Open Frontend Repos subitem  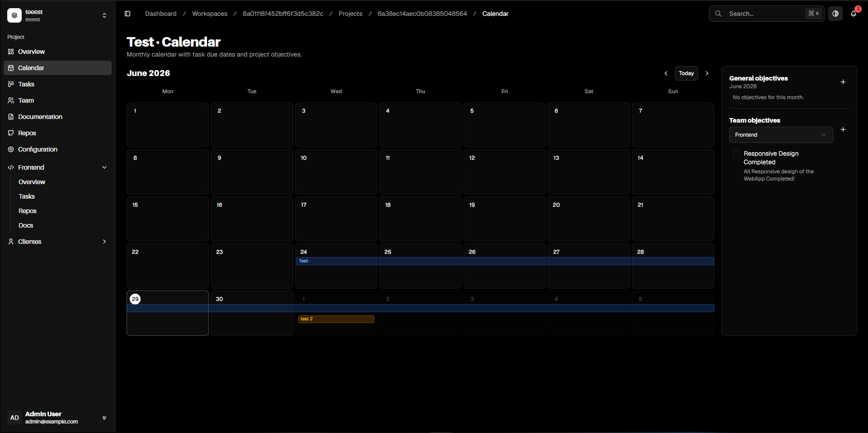pos(28,211)
